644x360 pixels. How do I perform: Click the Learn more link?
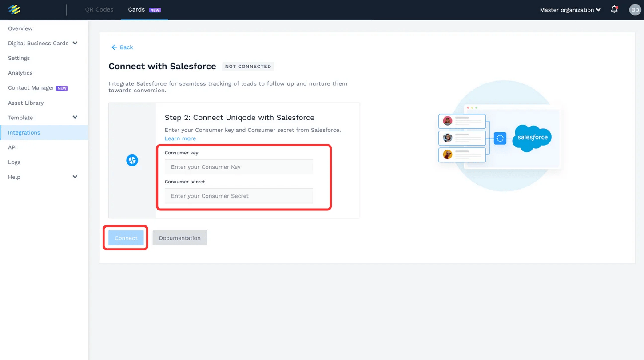[180, 138]
